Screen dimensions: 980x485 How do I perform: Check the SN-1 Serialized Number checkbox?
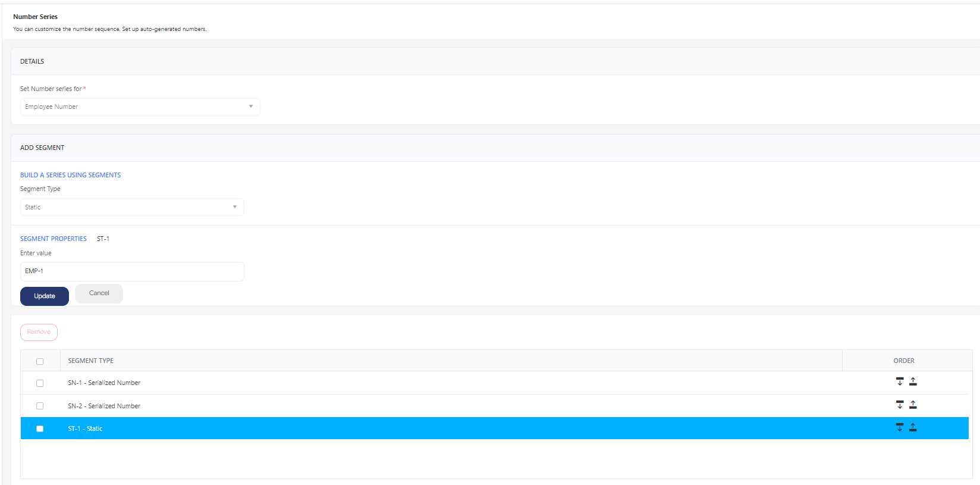(x=40, y=383)
